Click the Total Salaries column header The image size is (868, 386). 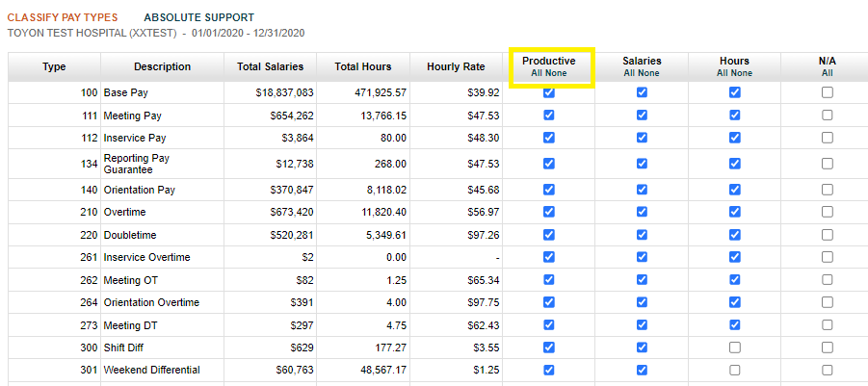(270, 67)
